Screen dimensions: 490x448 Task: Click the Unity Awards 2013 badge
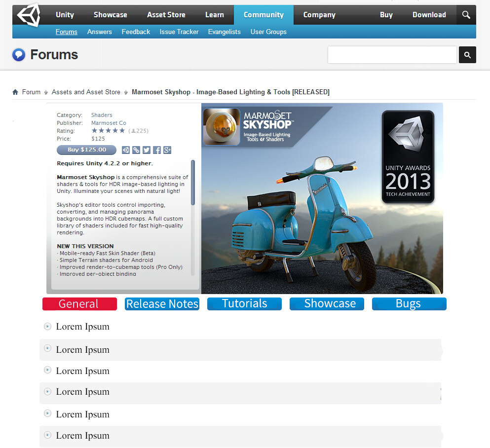point(408,156)
